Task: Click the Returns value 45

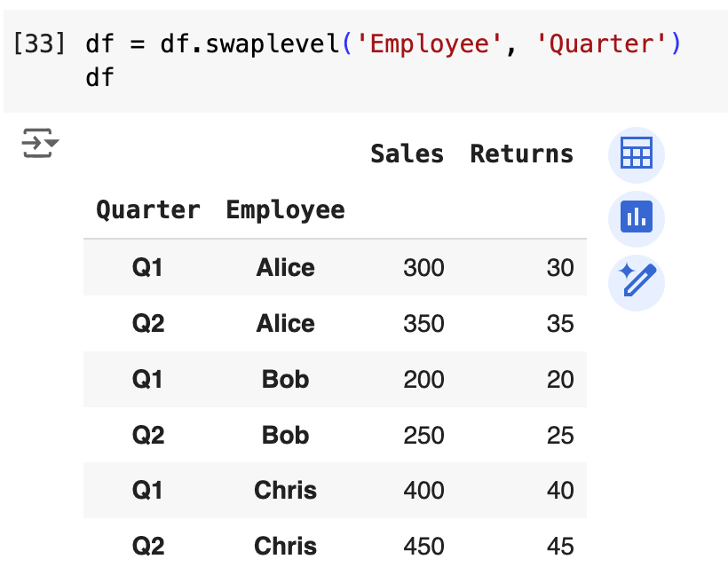Action: click(560, 547)
